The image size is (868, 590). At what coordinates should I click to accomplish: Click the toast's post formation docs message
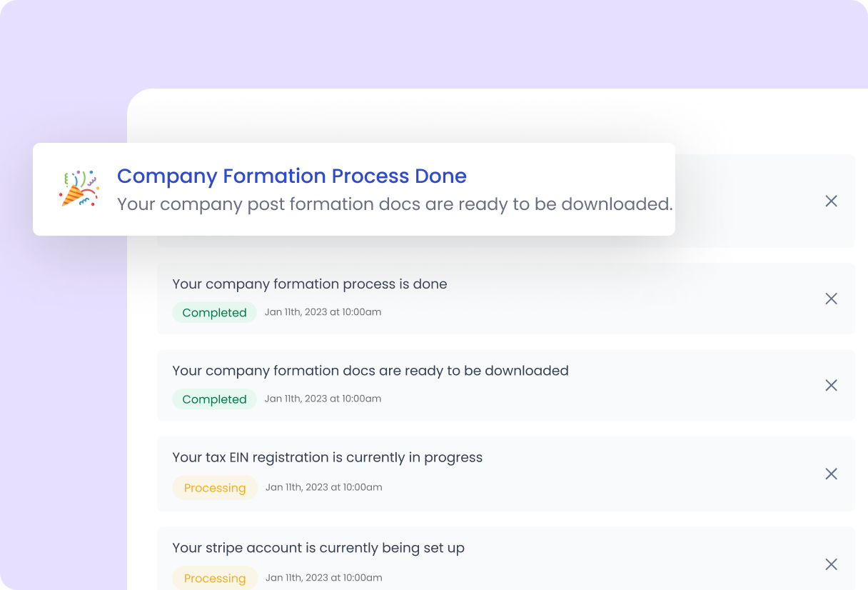click(394, 204)
